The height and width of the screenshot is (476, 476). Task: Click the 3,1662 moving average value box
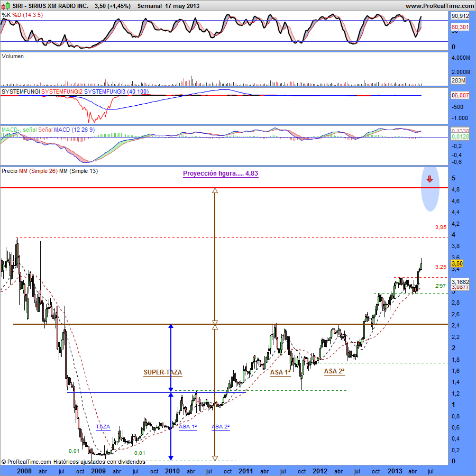460,282
